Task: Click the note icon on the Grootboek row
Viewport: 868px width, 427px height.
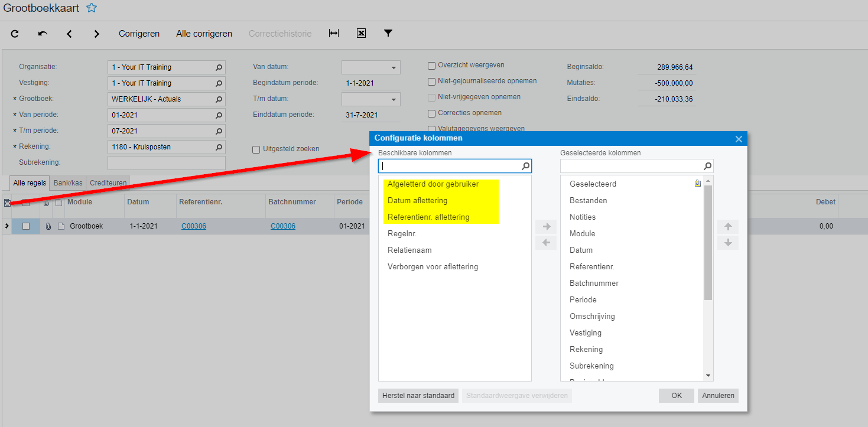Action: [60, 226]
